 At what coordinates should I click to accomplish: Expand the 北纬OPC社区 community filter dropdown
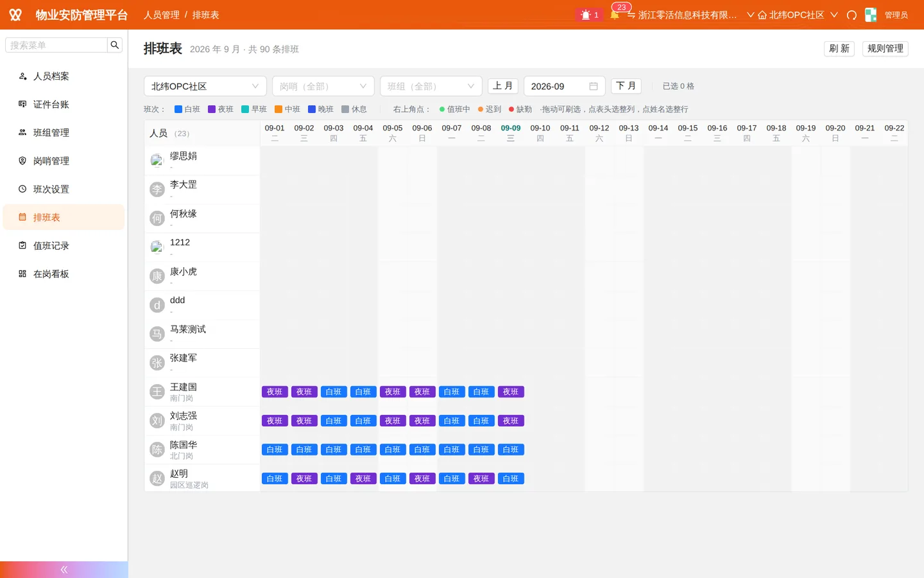coord(205,86)
